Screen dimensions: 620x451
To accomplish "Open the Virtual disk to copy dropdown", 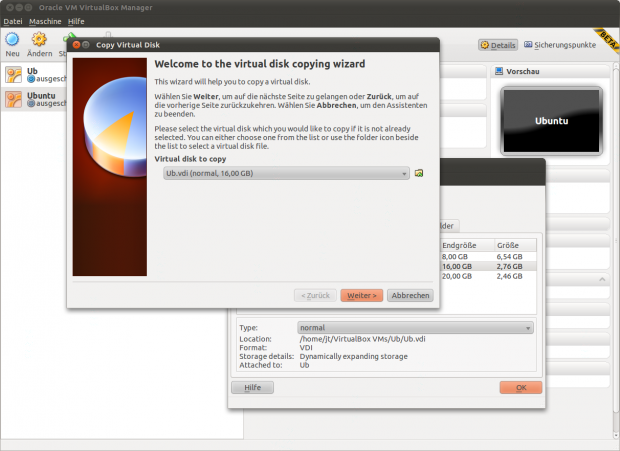I will [x=286, y=173].
